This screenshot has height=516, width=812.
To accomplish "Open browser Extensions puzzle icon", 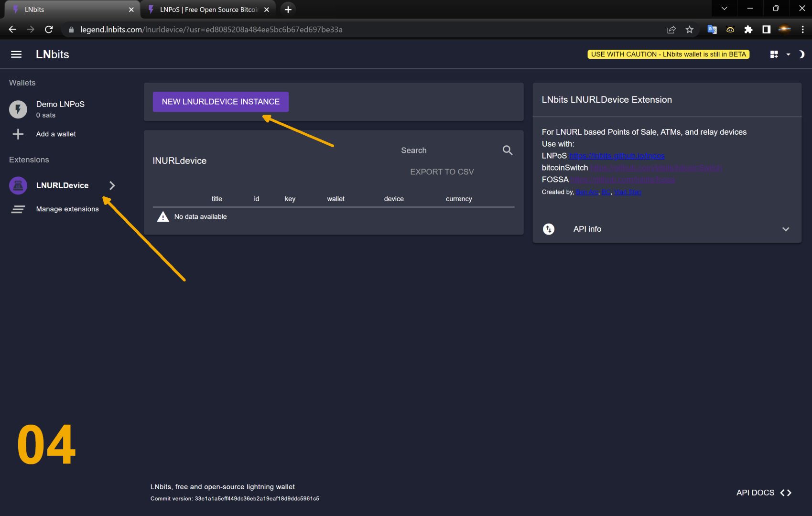I will pos(748,30).
